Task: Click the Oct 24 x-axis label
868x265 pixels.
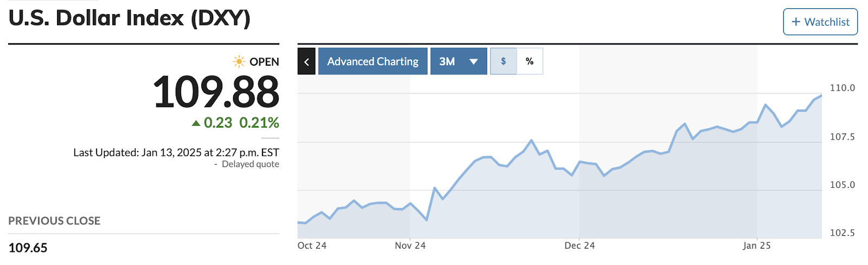Action: 312,245
